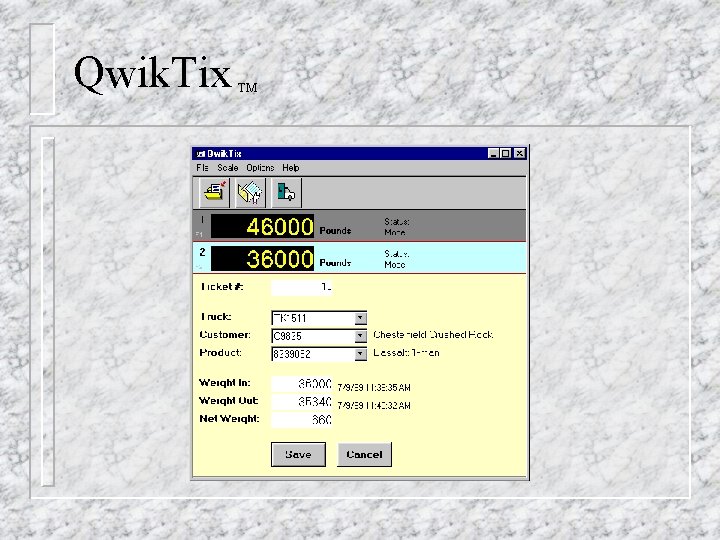The width and height of the screenshot is (720, 540).
Task: Click the QwikTix title bar app icon
Action: (x=200, y=154)
